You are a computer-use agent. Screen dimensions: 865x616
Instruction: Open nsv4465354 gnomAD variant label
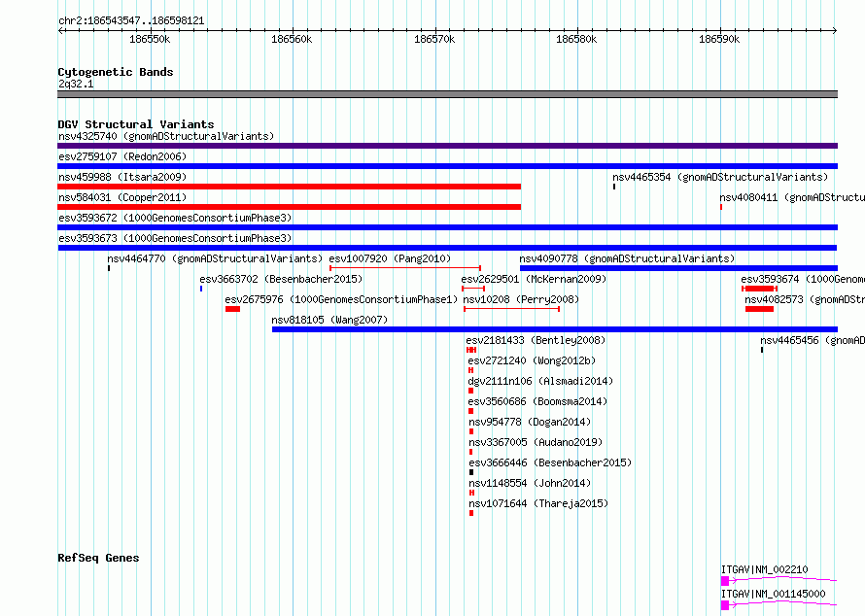pos(720,177)
